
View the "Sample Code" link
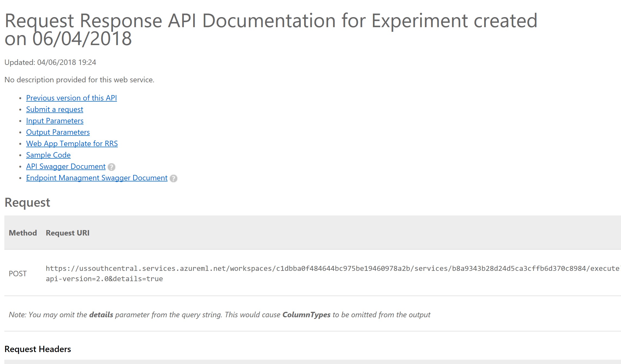click(x=48, y=155)
